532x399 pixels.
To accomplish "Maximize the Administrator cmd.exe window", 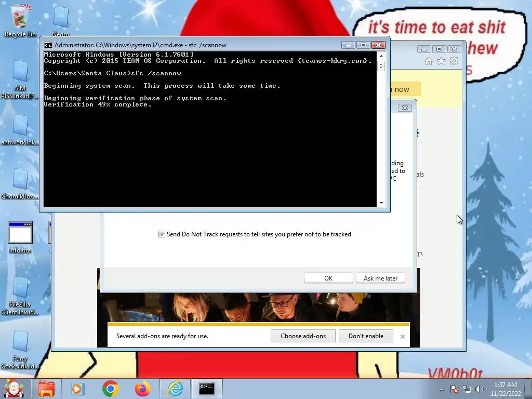I will click(363, 45).
